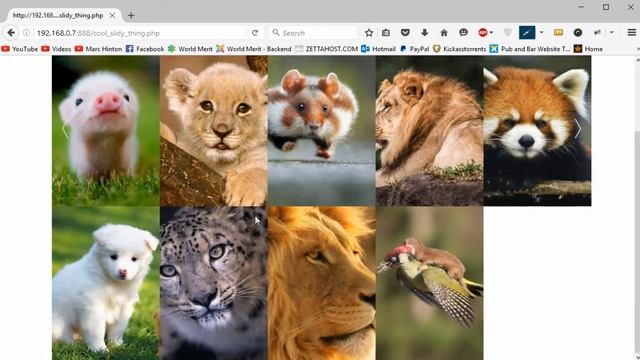
Task: Open the Pub and Bar Website bookmark
Action: point(530,49)
